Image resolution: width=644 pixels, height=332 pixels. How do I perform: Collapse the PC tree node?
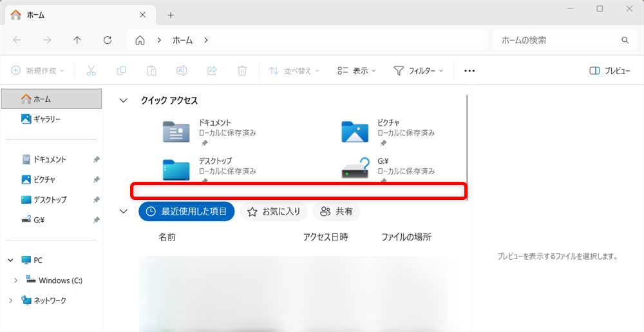point(11,260)
